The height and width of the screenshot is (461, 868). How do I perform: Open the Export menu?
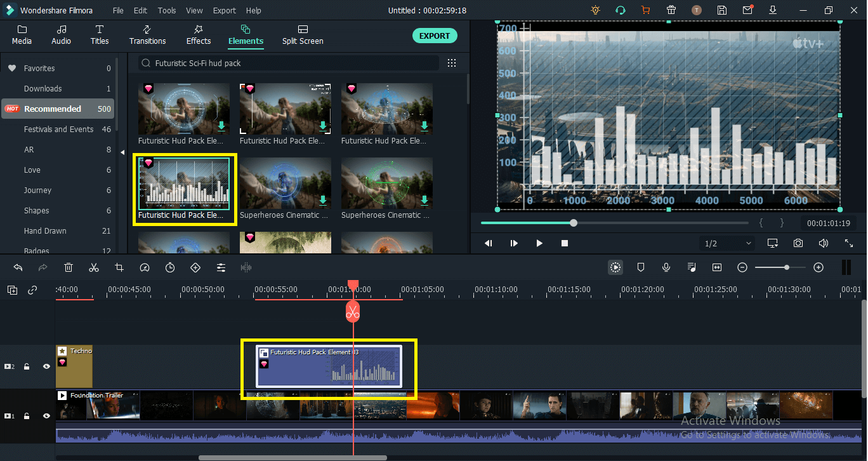[225, 11]
